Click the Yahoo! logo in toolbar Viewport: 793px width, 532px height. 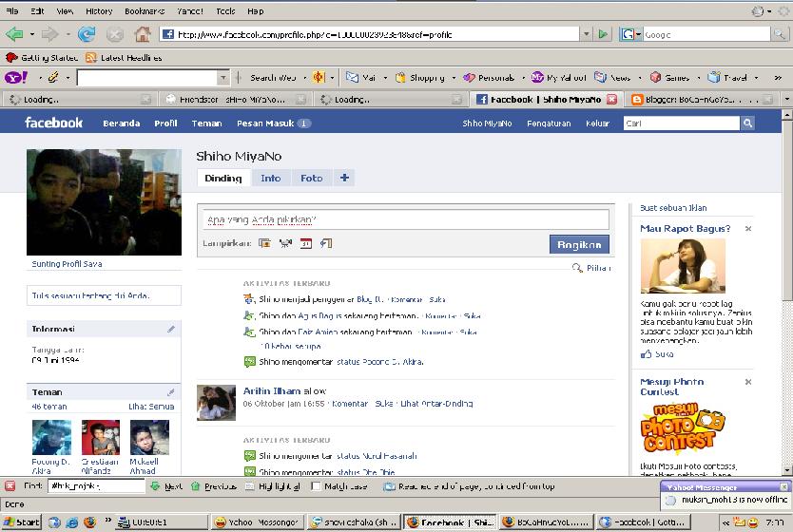point(15,77)
